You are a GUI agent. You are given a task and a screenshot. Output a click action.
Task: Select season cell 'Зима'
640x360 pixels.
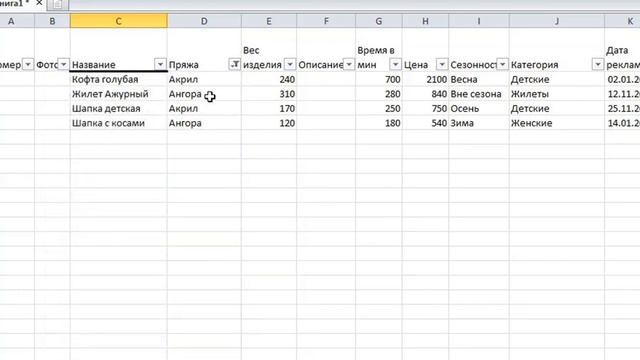[x=479, y=123]
